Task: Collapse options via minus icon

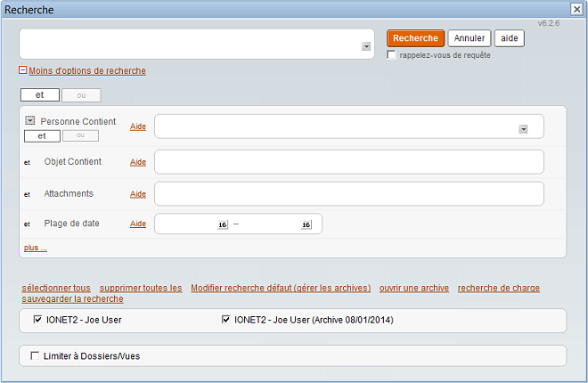Action: [x=23, y=70]
